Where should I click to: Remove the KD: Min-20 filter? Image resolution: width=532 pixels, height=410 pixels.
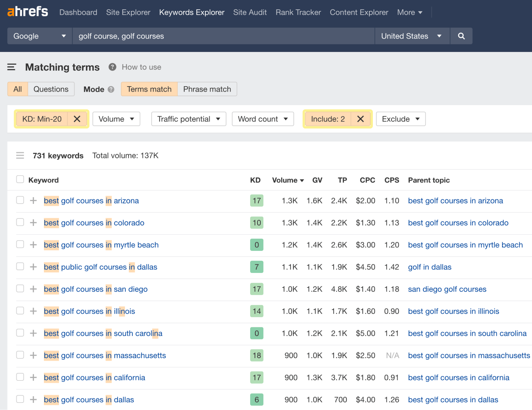77,119
